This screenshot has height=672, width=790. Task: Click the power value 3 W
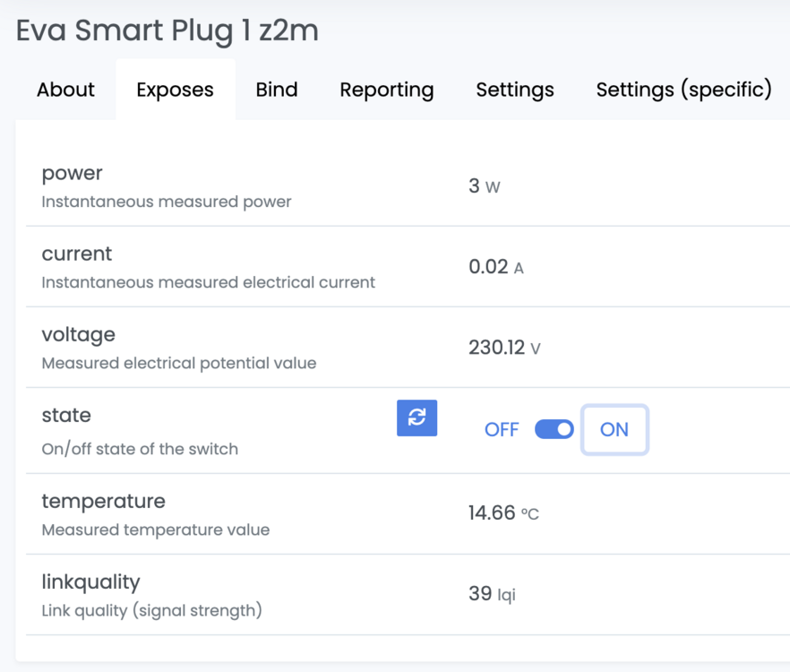(x=484, y=186)
